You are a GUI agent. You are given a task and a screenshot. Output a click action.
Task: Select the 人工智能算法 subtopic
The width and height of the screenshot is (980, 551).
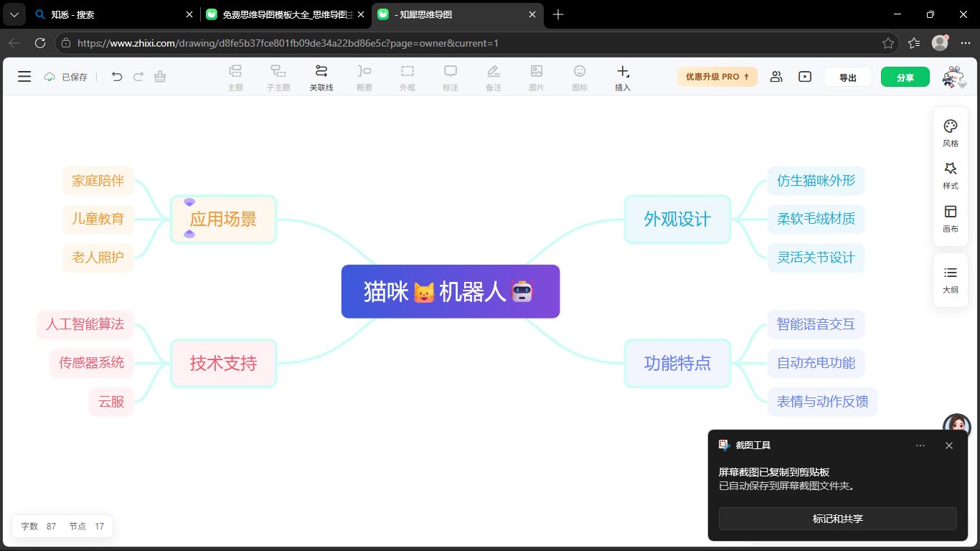[85, 324]
